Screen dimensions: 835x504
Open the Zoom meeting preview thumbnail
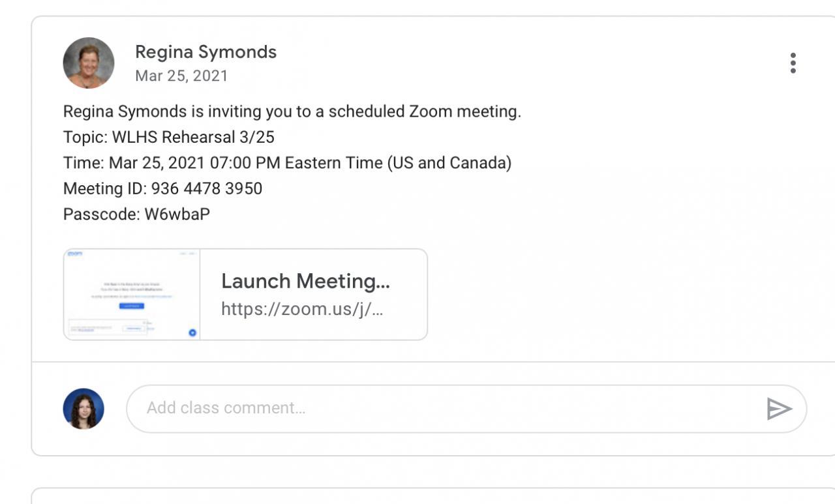[x=132, y=295]
